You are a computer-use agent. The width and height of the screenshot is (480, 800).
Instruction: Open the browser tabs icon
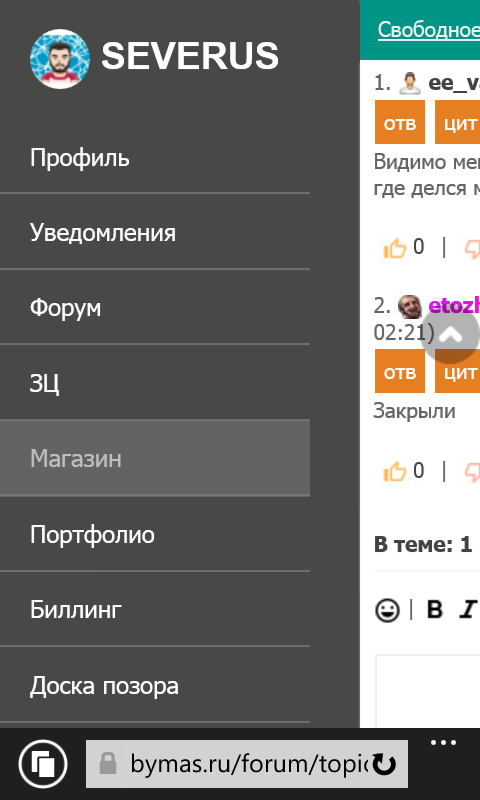pyautogui.click(x=43, y=764)
